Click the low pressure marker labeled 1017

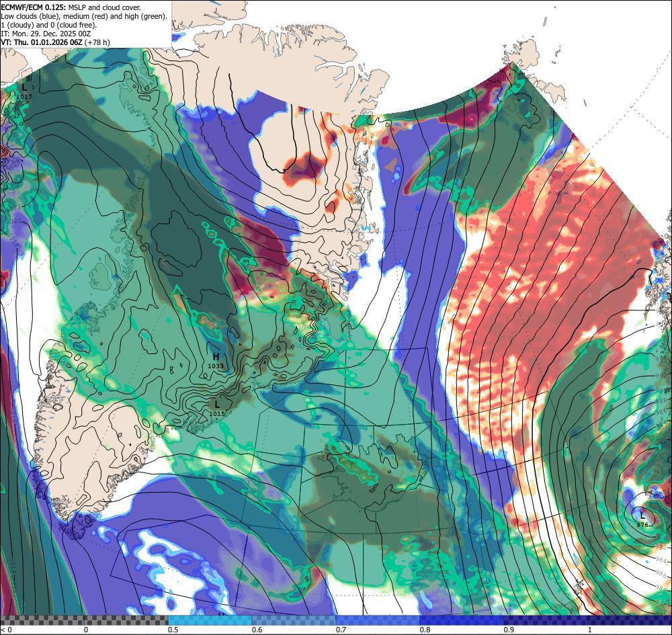tap(24, 91)
